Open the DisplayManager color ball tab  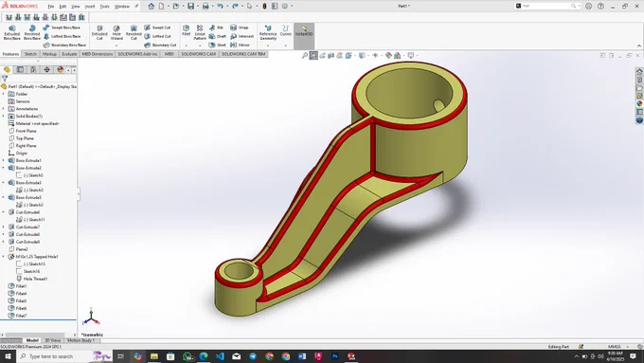(61, 69)
